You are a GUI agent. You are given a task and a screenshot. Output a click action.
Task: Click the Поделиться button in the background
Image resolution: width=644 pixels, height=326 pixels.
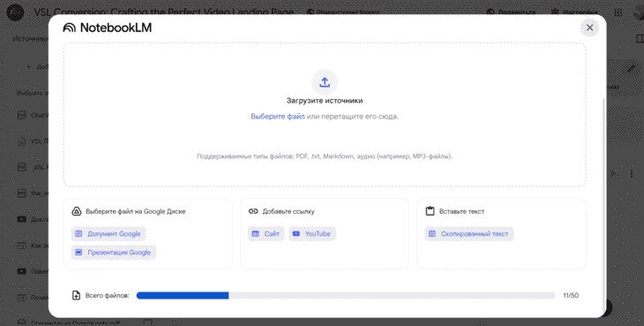coord(512,12)
